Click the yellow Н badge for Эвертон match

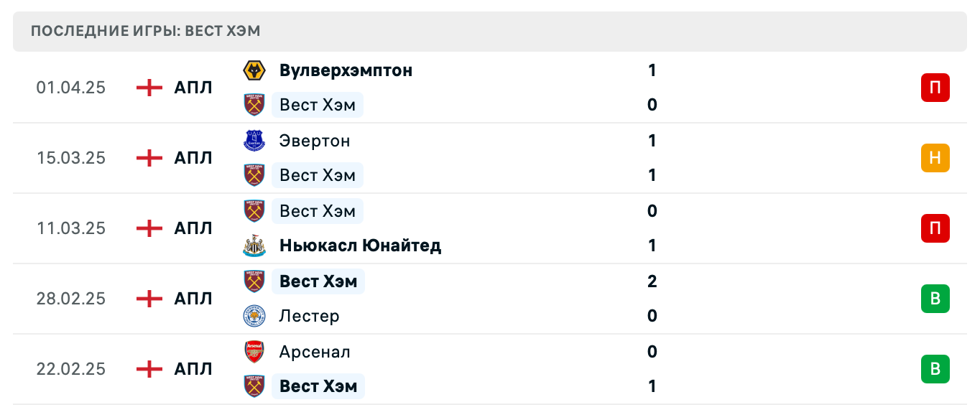(935, 157)
